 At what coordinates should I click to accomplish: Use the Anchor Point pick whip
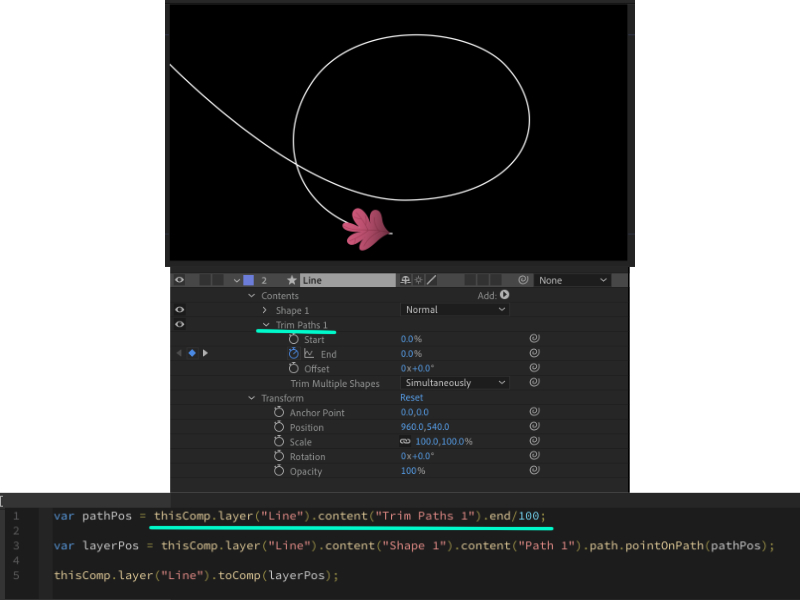[534, 411]
